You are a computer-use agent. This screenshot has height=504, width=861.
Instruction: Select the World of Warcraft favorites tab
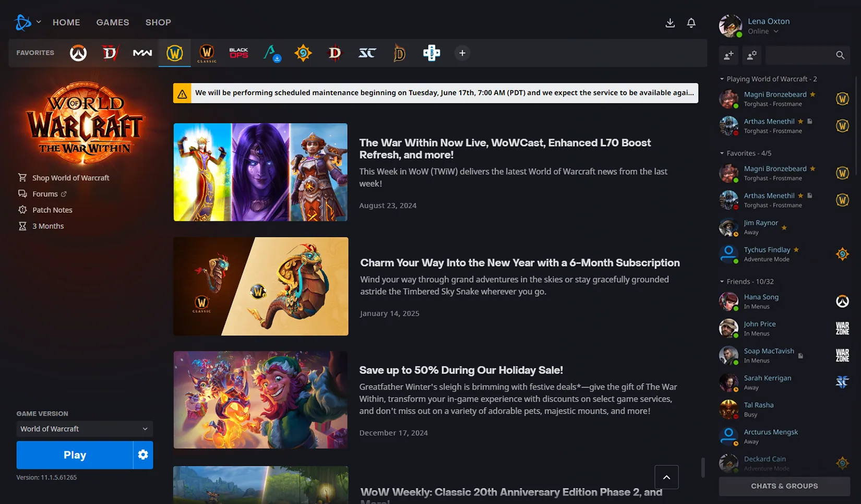174,53
